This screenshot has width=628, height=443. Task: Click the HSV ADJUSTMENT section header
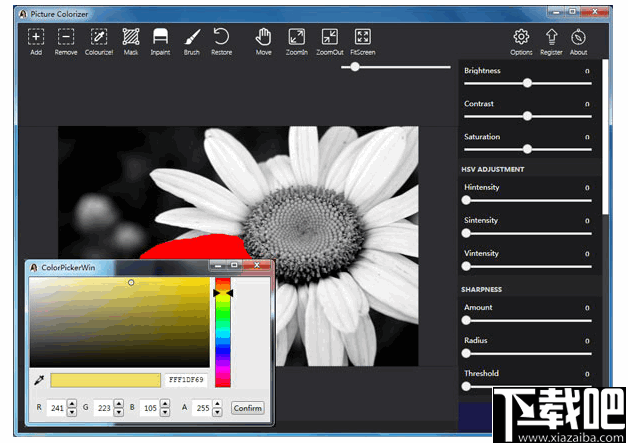(493, 169)
